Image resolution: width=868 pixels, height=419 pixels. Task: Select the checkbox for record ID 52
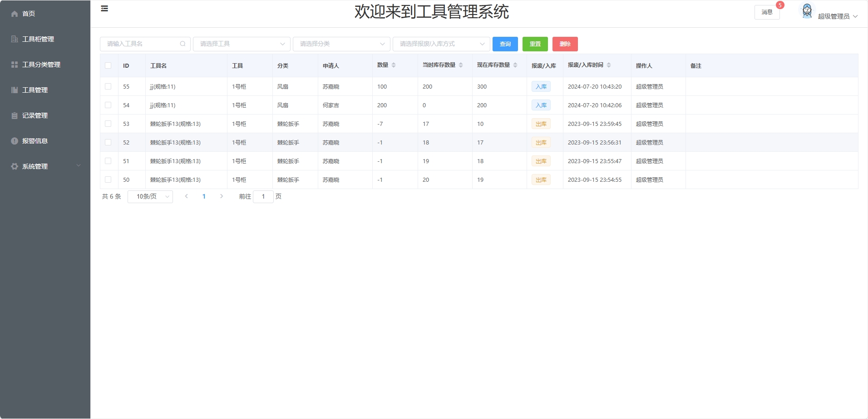point(108,142)
